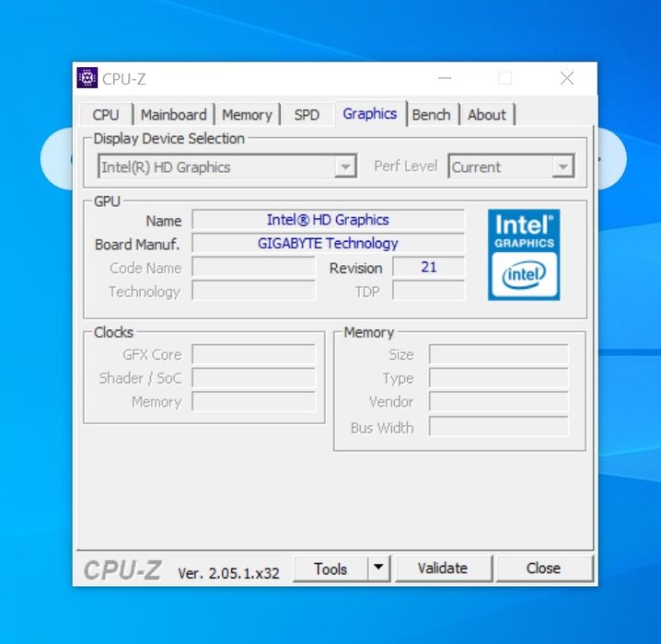The width and height of the screenshot is (661, 644).
Task: Click the Close button at the bottom
Action: coord(544,569)
